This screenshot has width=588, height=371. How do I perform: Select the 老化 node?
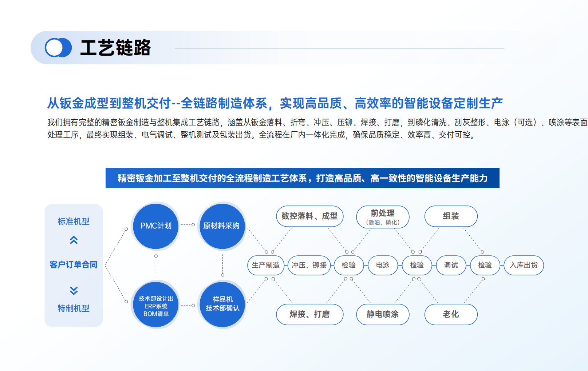tap(451, 314)
